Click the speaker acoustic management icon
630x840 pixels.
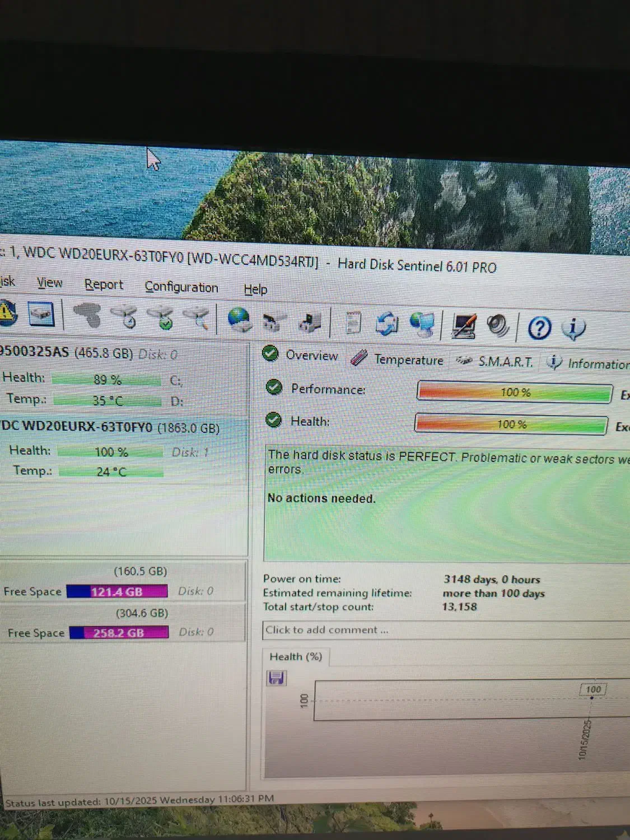pyautogui.click(x=497, y=326)
